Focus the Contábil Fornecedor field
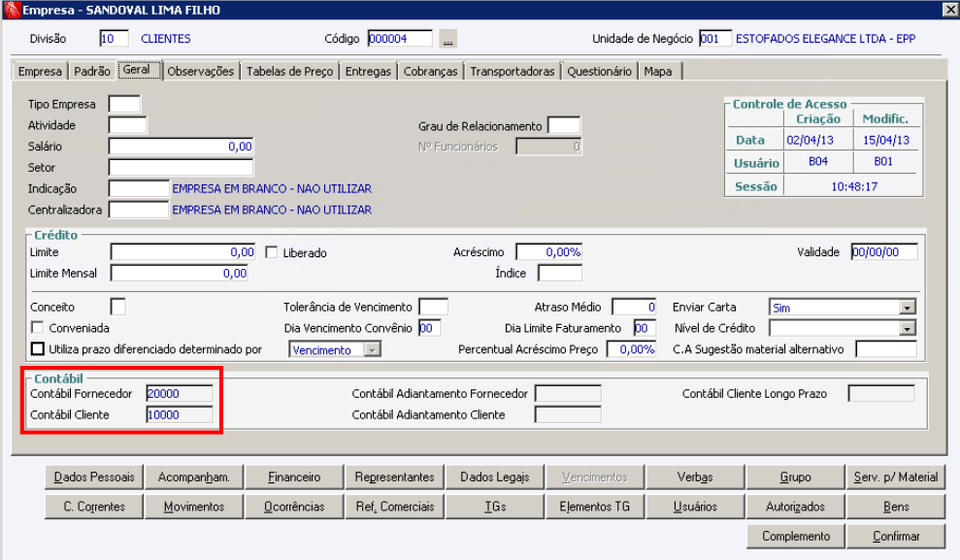This screenshot has width=960, height=560. [x=180, y=393]
